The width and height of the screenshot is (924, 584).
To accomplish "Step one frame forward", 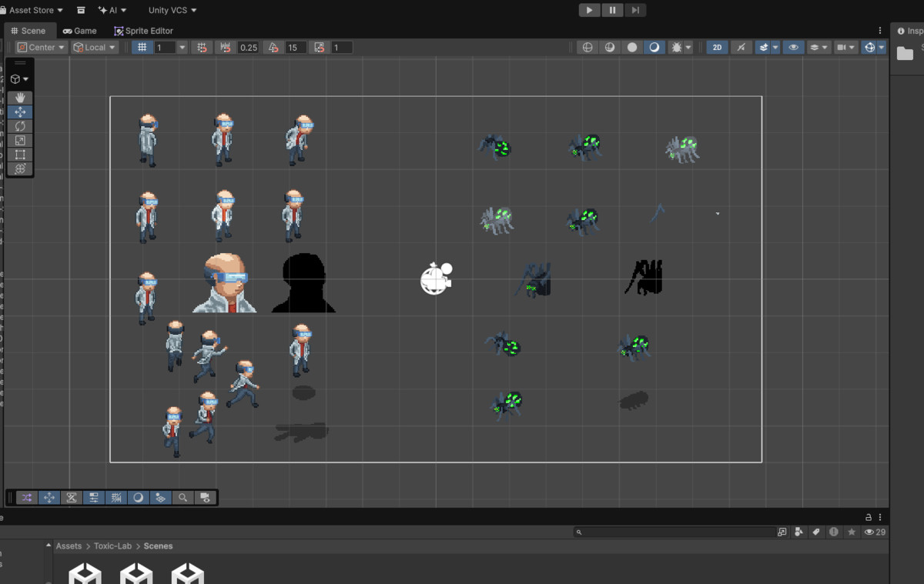I will 634,10.
